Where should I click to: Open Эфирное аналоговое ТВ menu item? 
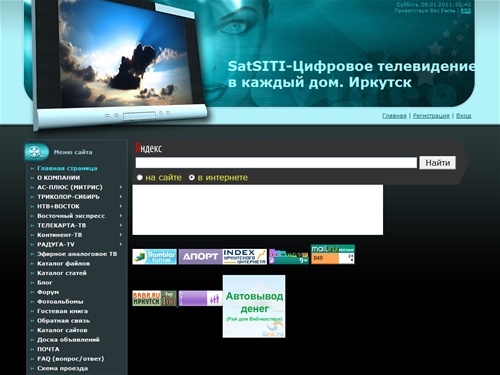point(77,254)
